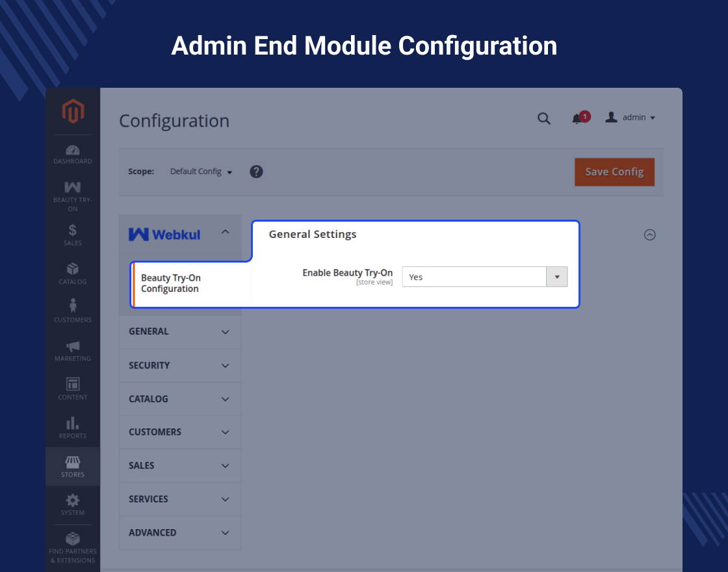Collapse the General Settings section
Image resolution: width=728 pixels, height=572 pixels.
[649, 235]
